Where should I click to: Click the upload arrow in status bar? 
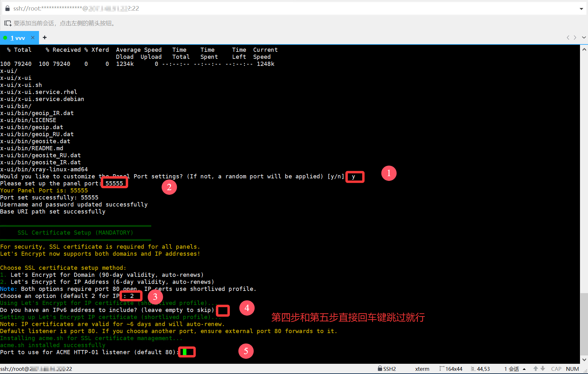click(536, 369)
